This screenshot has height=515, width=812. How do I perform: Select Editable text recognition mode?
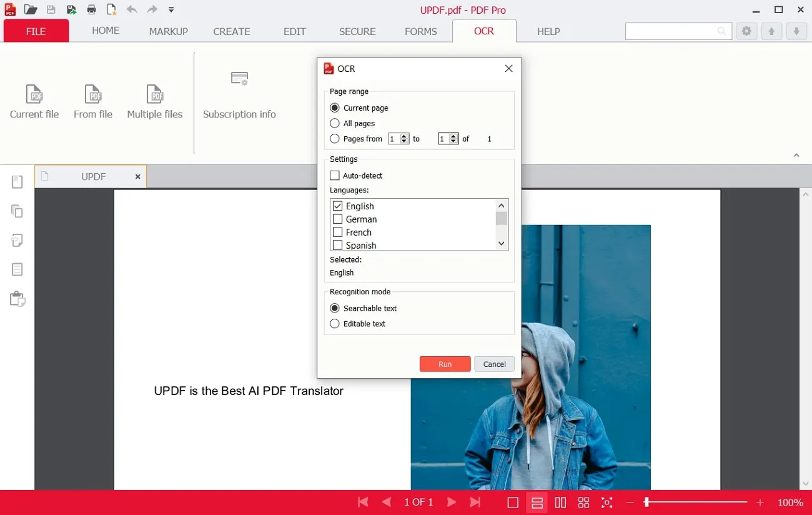coord(335,324)
